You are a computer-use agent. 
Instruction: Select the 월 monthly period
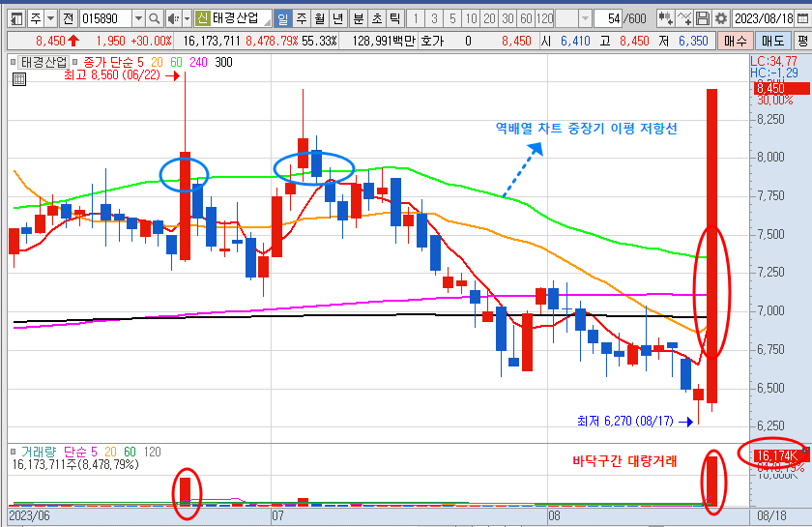tap(320, 19)
